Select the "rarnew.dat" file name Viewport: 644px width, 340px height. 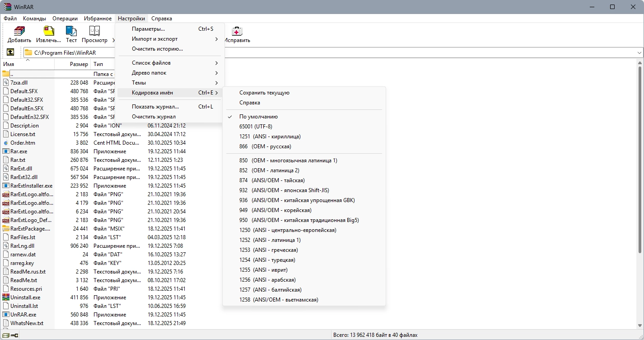(x=23, y=255)
